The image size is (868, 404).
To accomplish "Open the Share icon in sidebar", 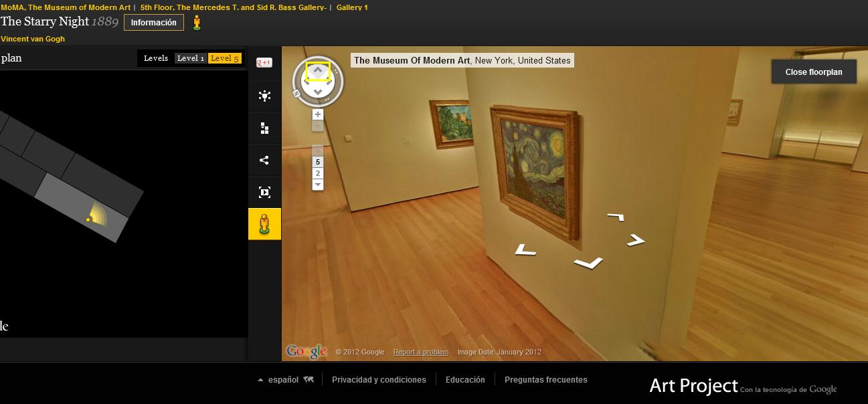I will click(264, 161).
